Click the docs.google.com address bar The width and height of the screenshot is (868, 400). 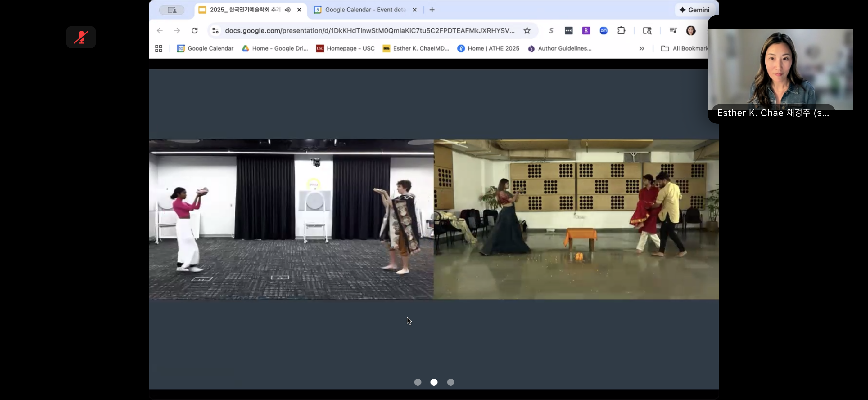[369, 31]
